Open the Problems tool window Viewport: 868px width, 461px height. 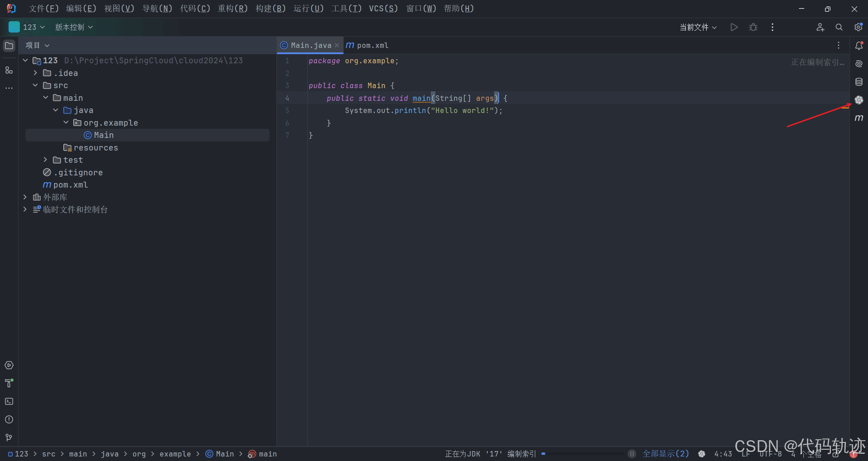point(9,419)
